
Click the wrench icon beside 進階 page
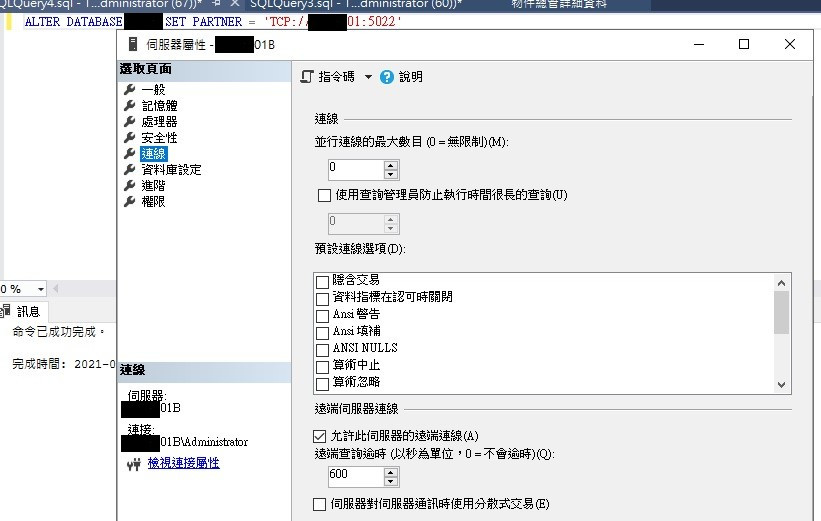tap(129, 185)
